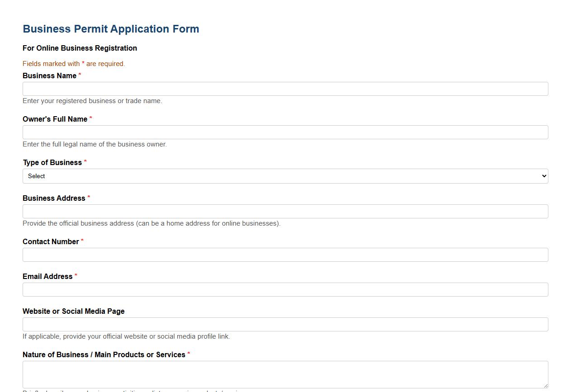571x392 pixels.
Task: Click the Business Name label
Action: (x=49, y=76)
